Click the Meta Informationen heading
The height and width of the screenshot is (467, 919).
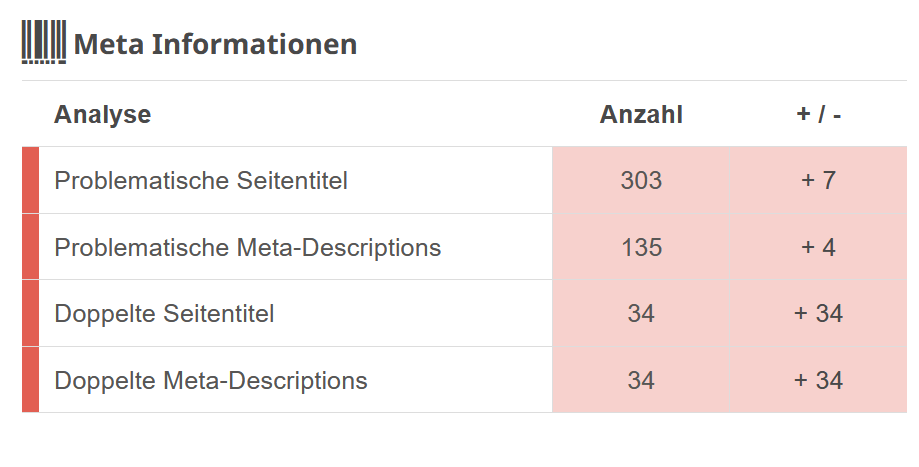point(215,45)
